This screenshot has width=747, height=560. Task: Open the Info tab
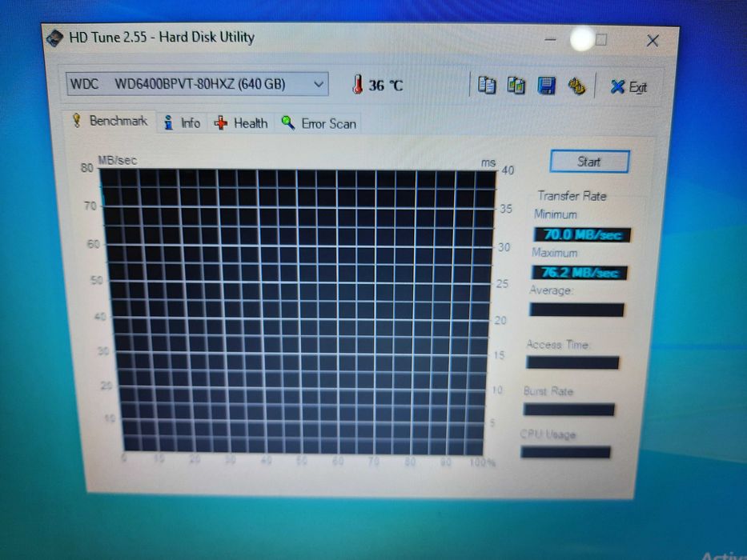pos(182,123)
